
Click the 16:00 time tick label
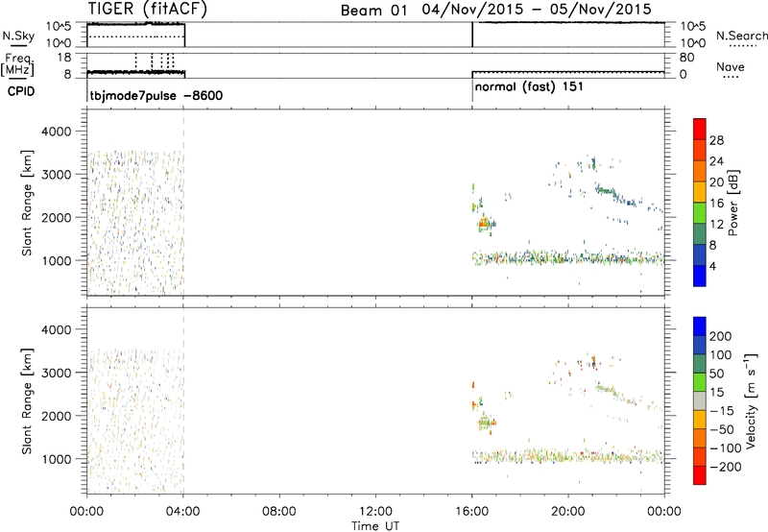(471, 512)
